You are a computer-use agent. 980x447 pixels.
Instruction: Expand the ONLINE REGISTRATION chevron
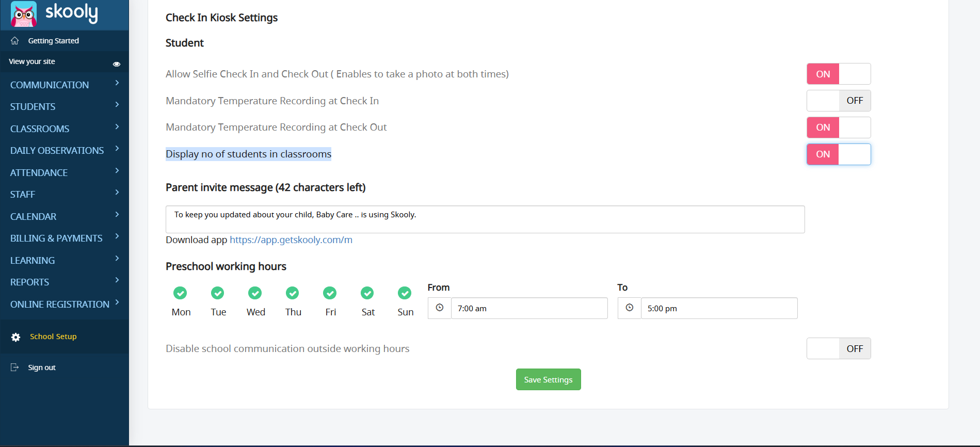117,302
